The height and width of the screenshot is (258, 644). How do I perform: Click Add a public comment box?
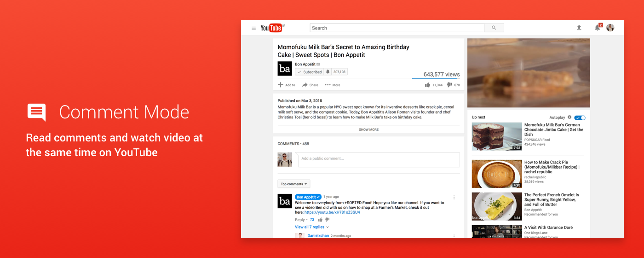click(x=379, y=160)
